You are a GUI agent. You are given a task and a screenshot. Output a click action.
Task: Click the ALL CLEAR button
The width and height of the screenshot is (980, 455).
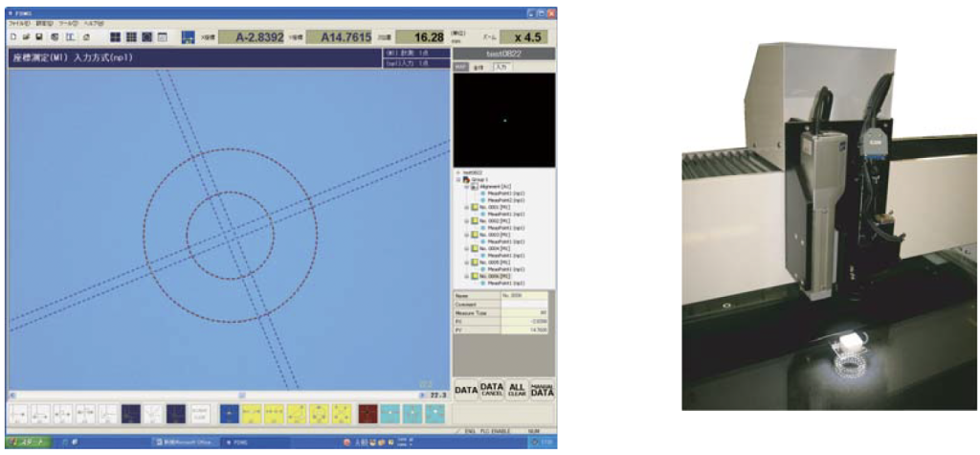pos(517,391)
